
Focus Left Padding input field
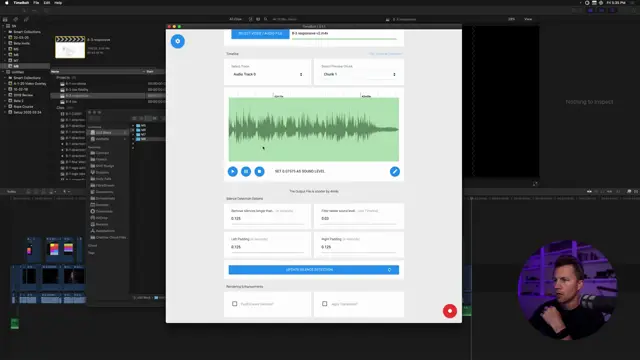267,247
